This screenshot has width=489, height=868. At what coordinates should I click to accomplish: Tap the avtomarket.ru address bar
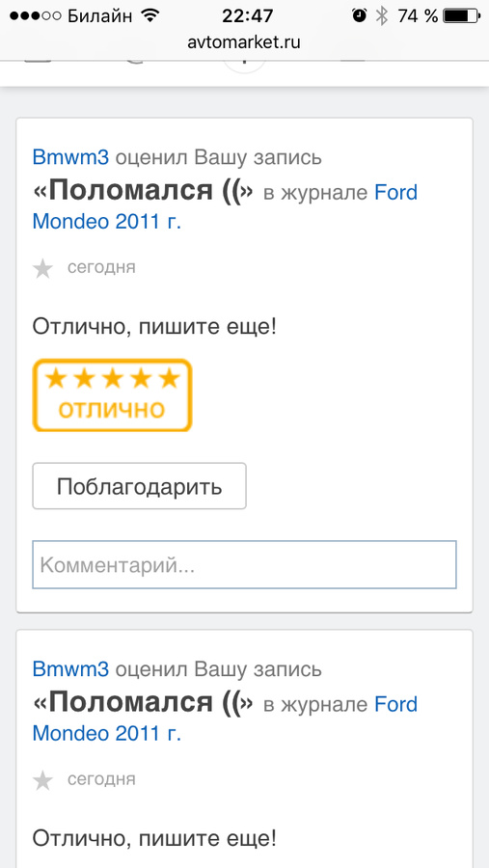[244, 42]
